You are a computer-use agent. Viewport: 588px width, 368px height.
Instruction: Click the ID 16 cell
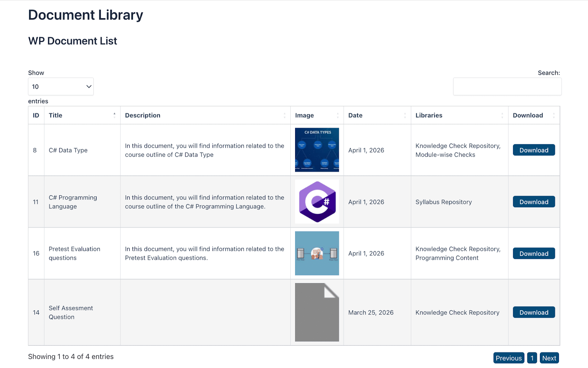pos(36,253)
